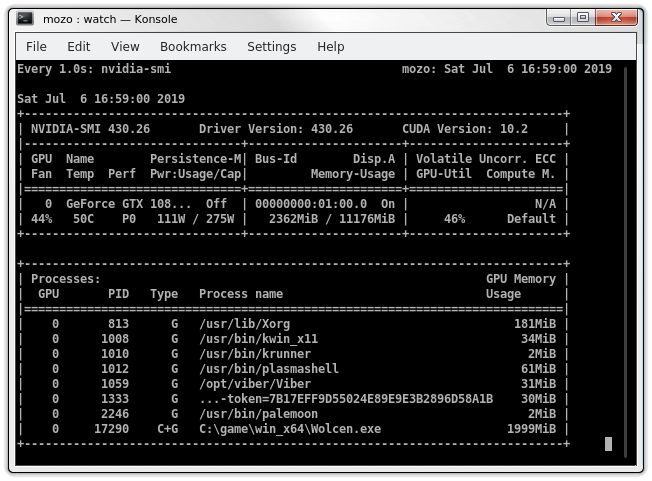Click the '/usr/bin/palemoon' process name

click(x=259, y=414)
